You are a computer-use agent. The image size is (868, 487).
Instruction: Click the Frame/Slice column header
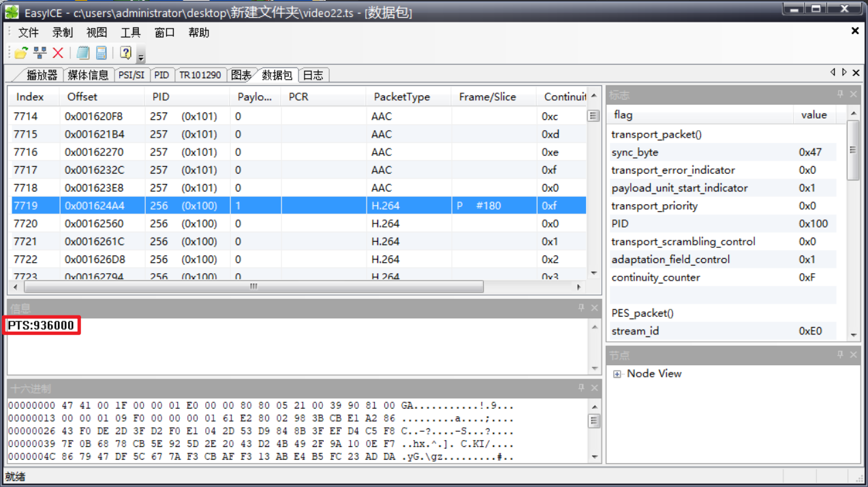(493, 97)
